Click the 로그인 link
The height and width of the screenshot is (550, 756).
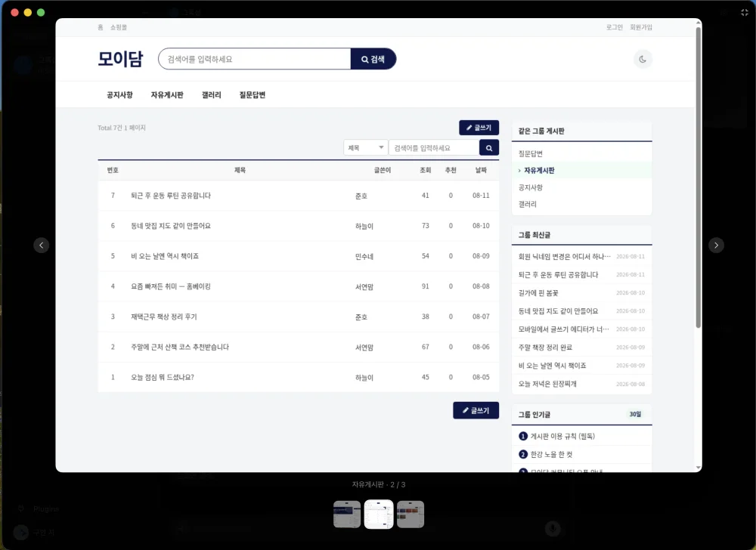coord(614,27)
